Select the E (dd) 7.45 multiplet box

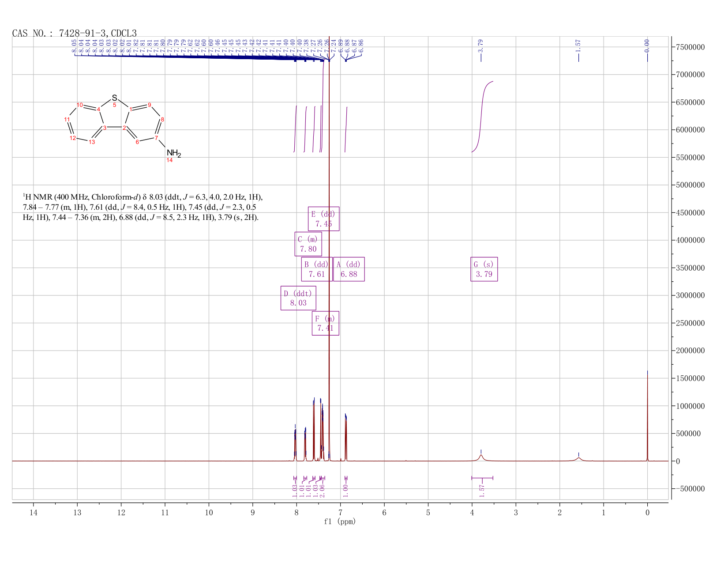click(x=323, y=219)
